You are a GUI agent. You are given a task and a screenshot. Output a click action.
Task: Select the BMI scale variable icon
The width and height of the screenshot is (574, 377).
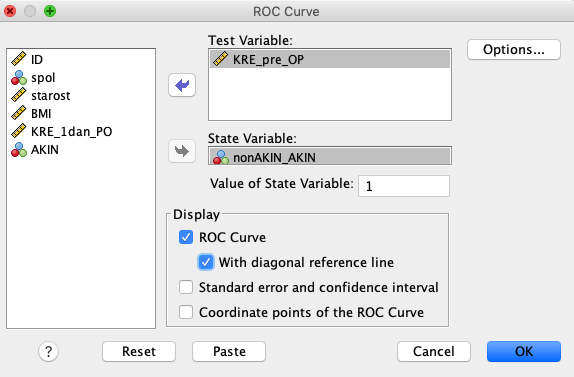(x=19, y=113)
